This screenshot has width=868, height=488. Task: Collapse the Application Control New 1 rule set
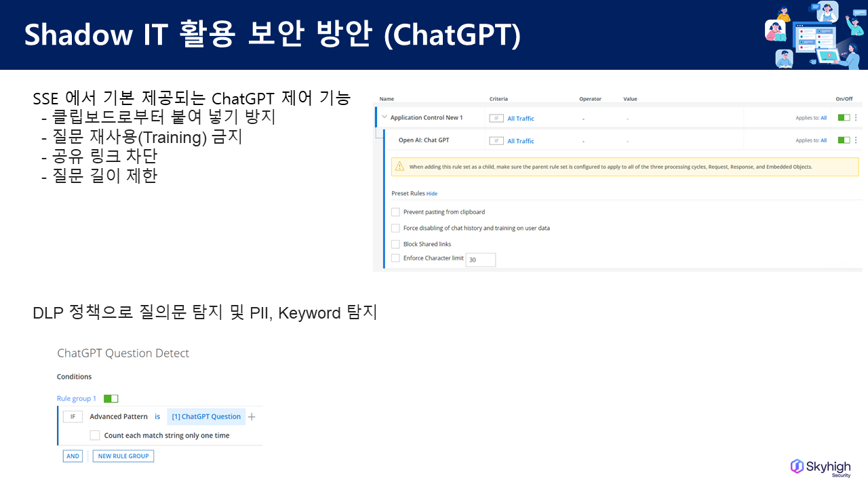[x=384, y=117]
